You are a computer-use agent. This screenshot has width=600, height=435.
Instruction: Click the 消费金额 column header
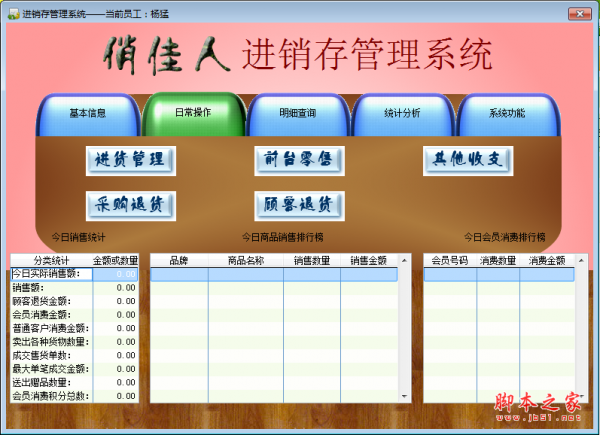[x=547, y=261]
